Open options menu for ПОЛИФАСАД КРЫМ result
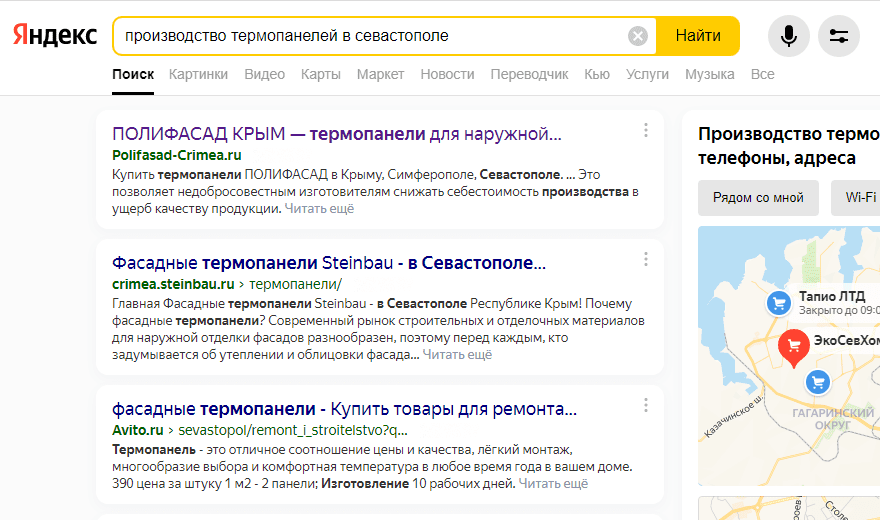 click(x=646, y=131)
